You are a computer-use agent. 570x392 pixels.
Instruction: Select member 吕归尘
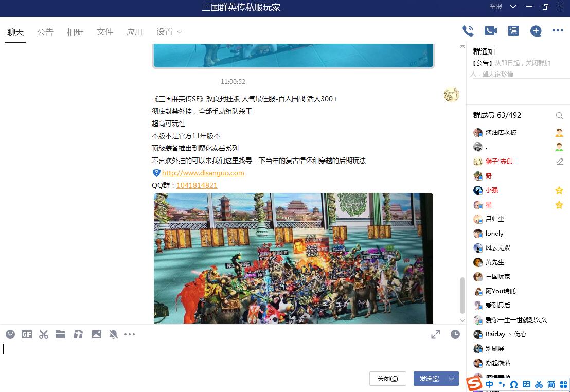point(519,219)
